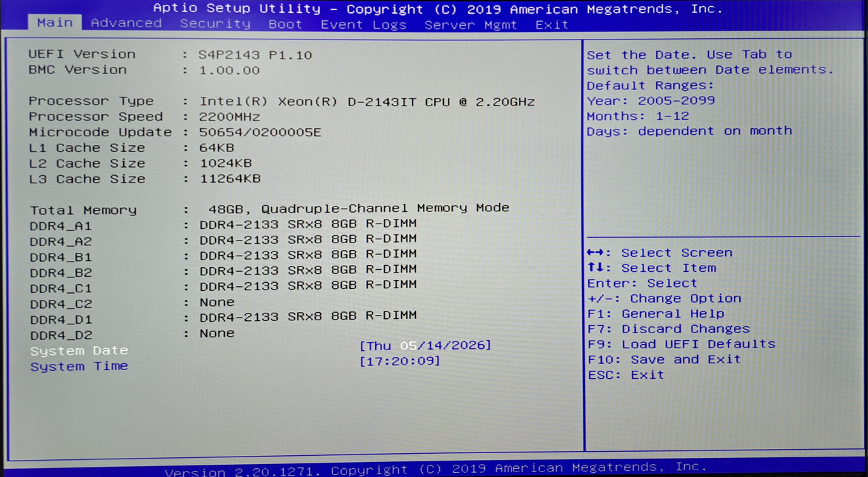Click the Days: dependent on month text

(x=690, y=131)
